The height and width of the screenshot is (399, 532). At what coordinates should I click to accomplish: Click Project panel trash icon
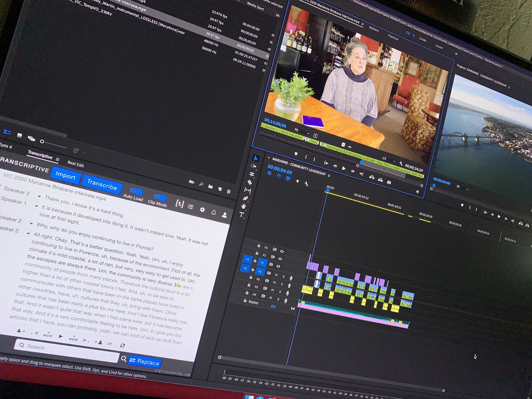tap(229, 192)
